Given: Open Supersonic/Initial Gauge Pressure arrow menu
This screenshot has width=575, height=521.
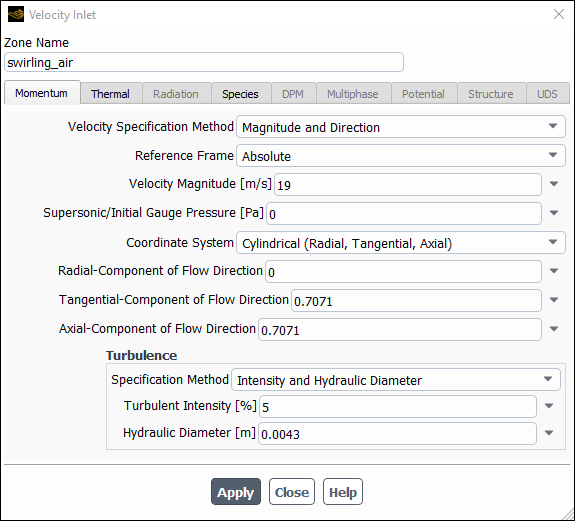Looking at the screenshot, I should pyautogui.click(x=554, y=213).
